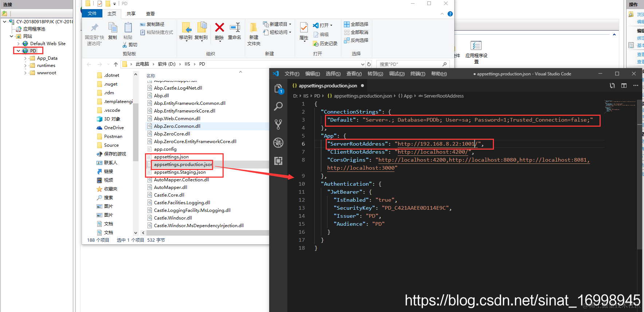Open VS Code Run and Debug icon

278,143
